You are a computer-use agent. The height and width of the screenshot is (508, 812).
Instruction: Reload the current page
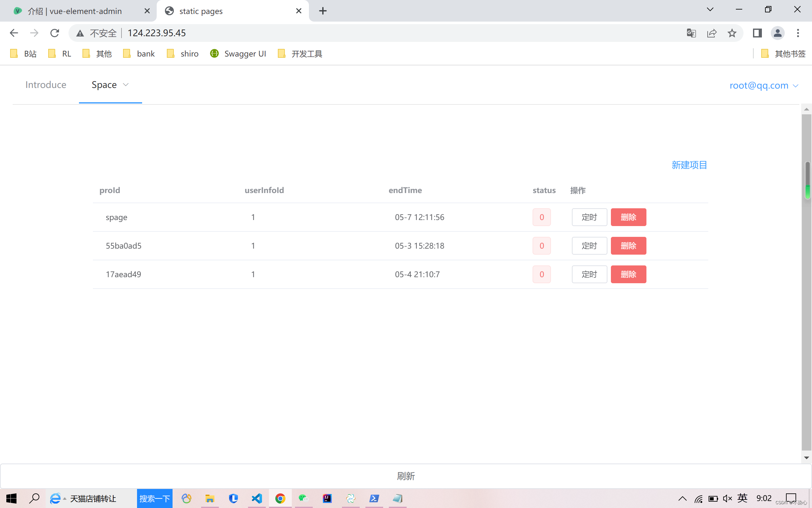click(x=55, y=33)
